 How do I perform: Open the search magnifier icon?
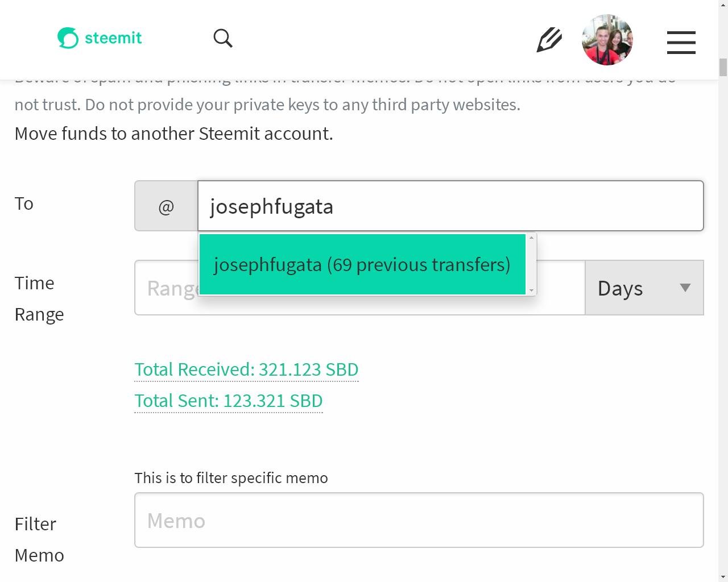click(x=223, y=39)
